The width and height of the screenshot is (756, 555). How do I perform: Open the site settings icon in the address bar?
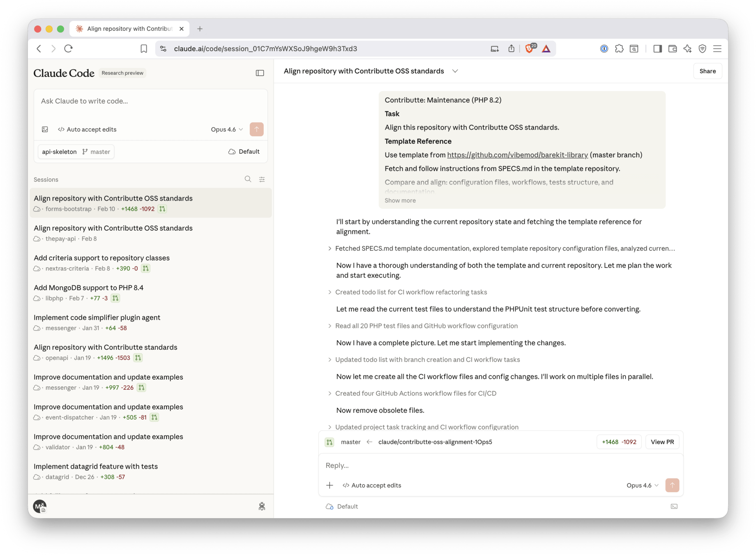point(164,49)
